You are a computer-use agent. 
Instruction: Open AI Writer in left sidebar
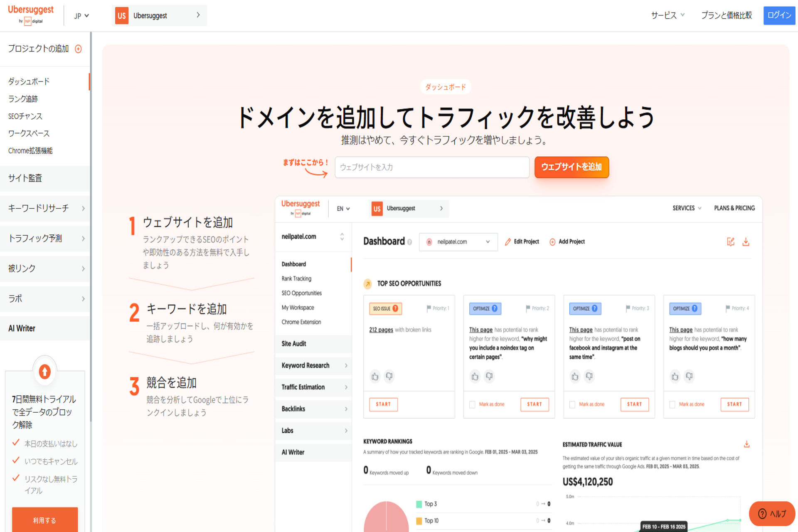tap(45, 328)
